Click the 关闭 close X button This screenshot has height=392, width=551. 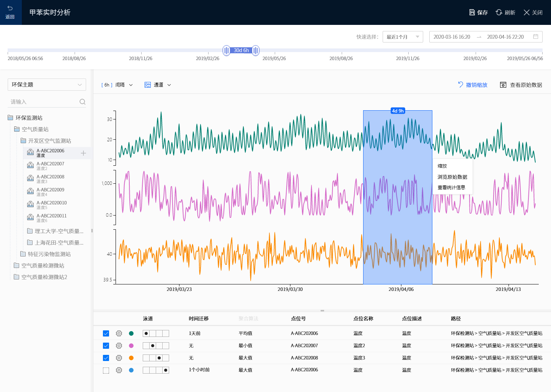pos(527,12)
